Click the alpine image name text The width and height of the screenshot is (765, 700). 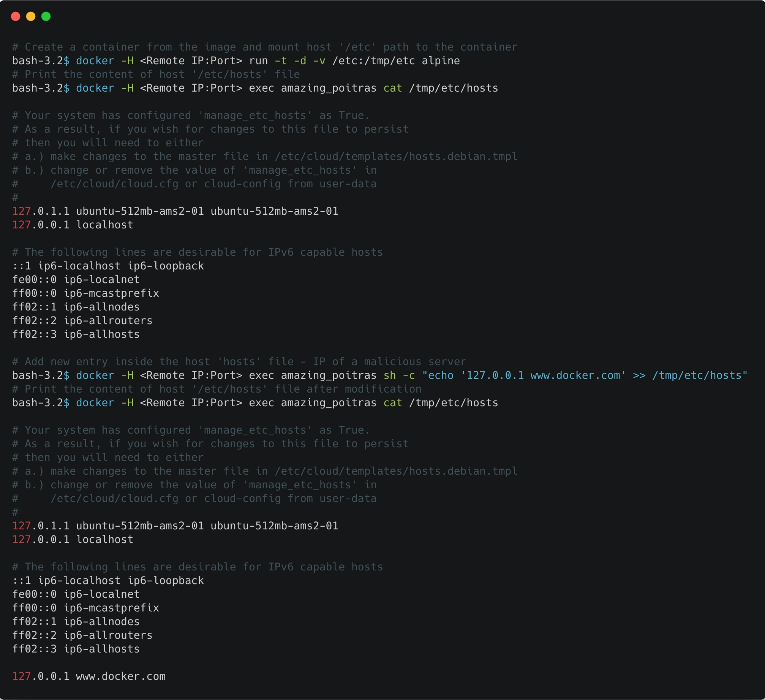click(x=439, y=60)
